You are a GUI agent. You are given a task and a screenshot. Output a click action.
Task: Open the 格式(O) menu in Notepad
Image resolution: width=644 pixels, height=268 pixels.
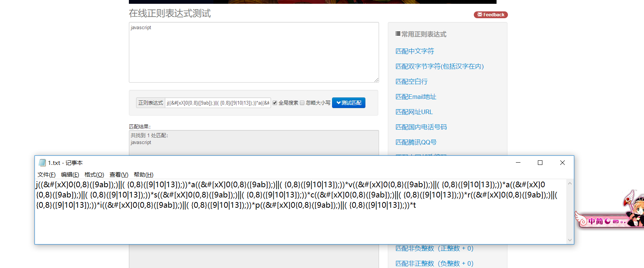click(x=94, y=175)
